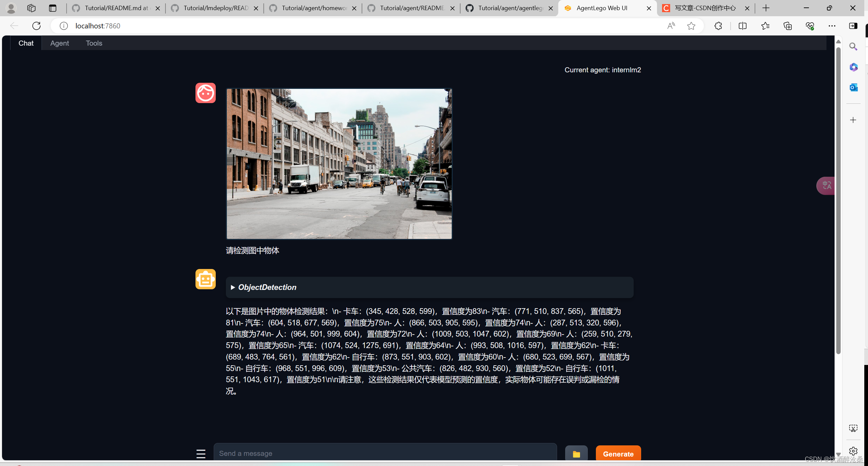The image size is (868, 466).
Task: Open the browser settings and more menu
Action: [832, 26]
